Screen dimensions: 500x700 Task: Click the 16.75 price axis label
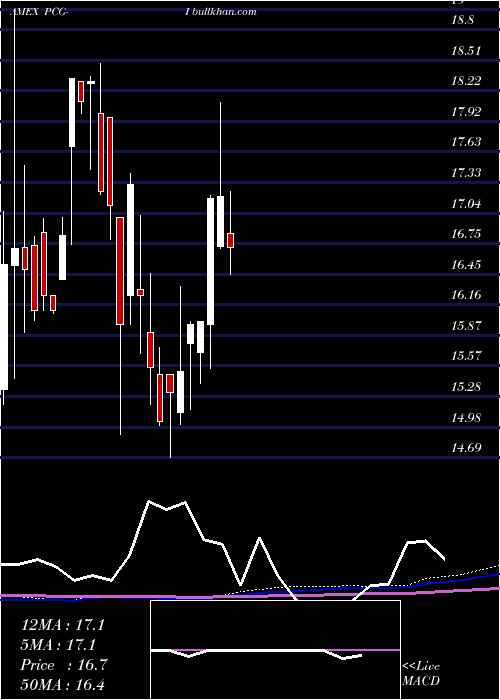pyautogui.click(x=466, y=234)
